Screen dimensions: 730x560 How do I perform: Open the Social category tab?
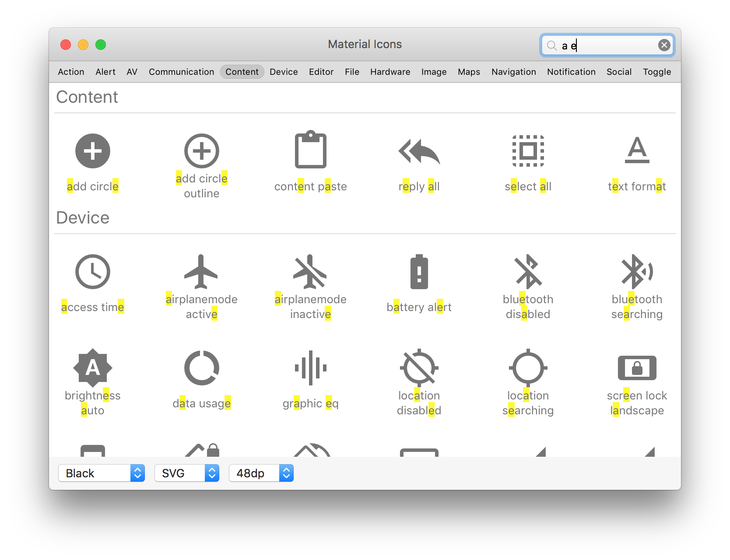[619, 72]
